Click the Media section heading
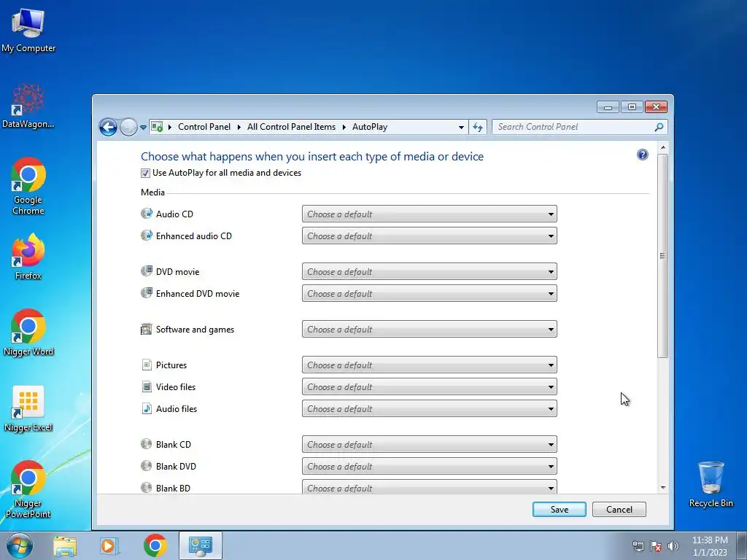The image size is (747, 560). [x=152, y=192]
